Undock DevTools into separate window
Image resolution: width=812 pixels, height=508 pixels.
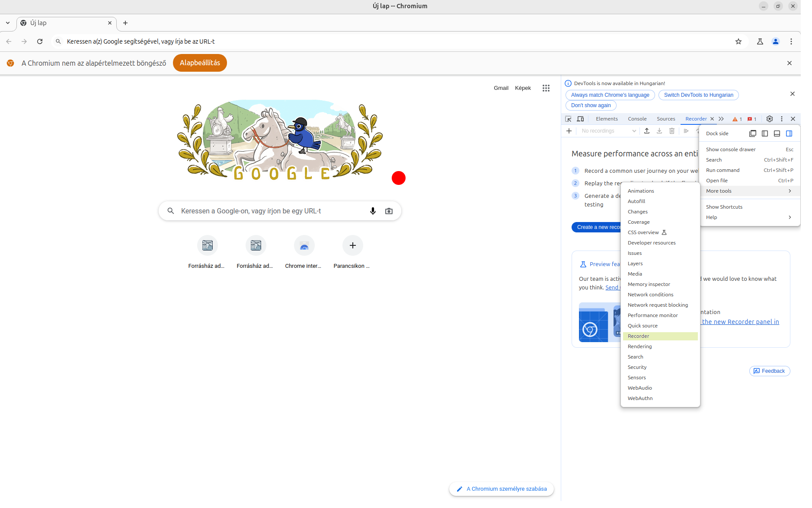click(753, 133)
